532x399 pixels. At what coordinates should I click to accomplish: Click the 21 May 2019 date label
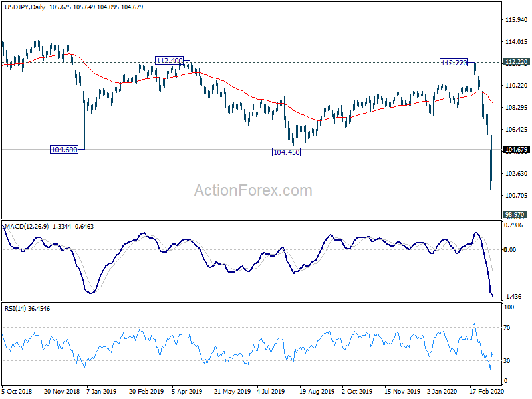click(232, 392)
